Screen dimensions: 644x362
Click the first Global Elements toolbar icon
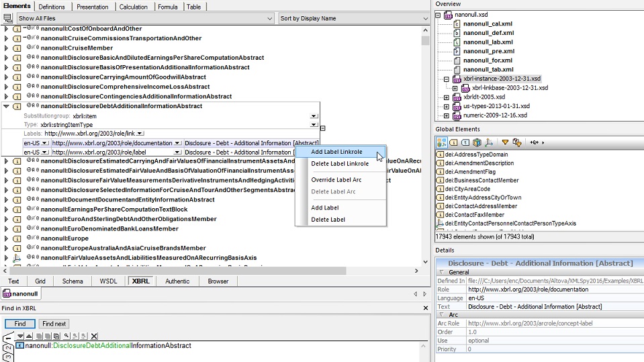[441, 142]
